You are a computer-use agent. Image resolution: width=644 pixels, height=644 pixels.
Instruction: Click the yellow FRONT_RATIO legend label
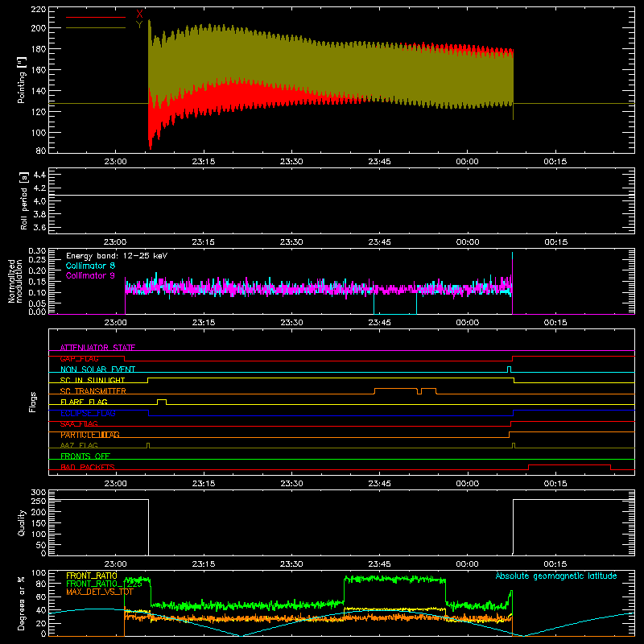pos(92,576)
